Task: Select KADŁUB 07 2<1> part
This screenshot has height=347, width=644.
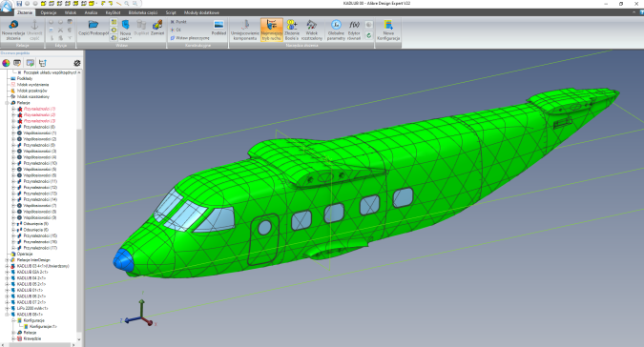Action: 31,302
